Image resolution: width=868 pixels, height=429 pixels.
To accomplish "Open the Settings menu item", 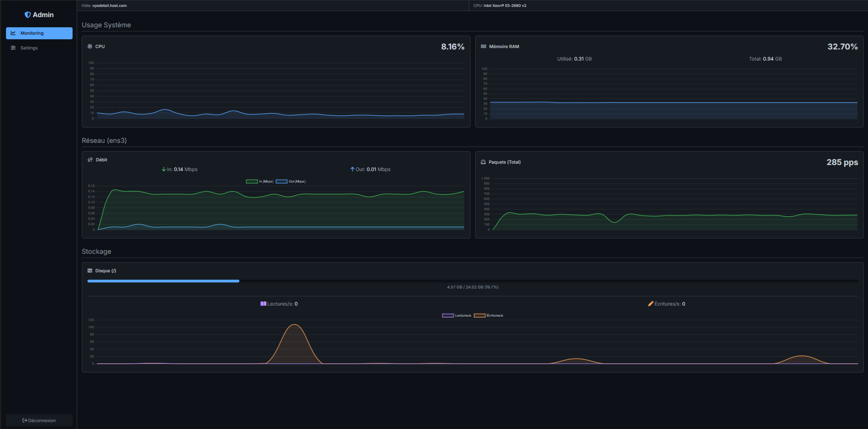I will point(39,48).
